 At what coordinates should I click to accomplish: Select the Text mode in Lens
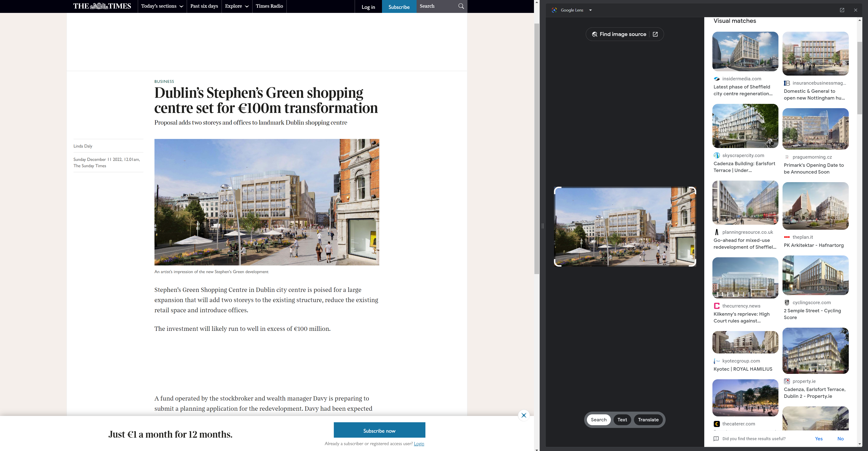[x=622, y=420]
